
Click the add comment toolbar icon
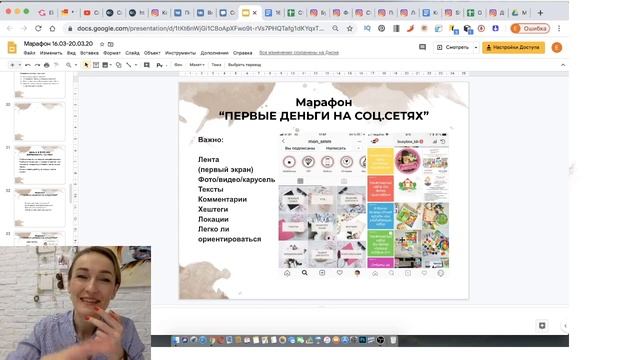point(147,65)
